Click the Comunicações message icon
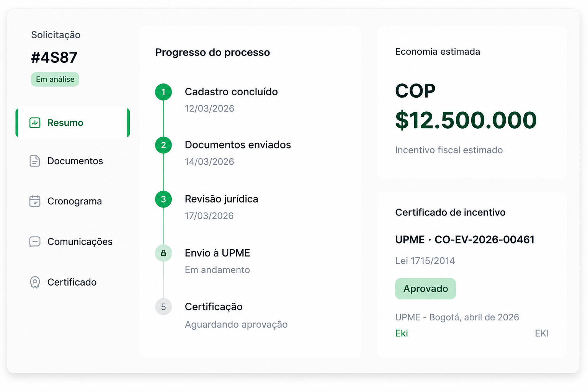Viewport: 588px width, 392px height. tap(35, 242)
